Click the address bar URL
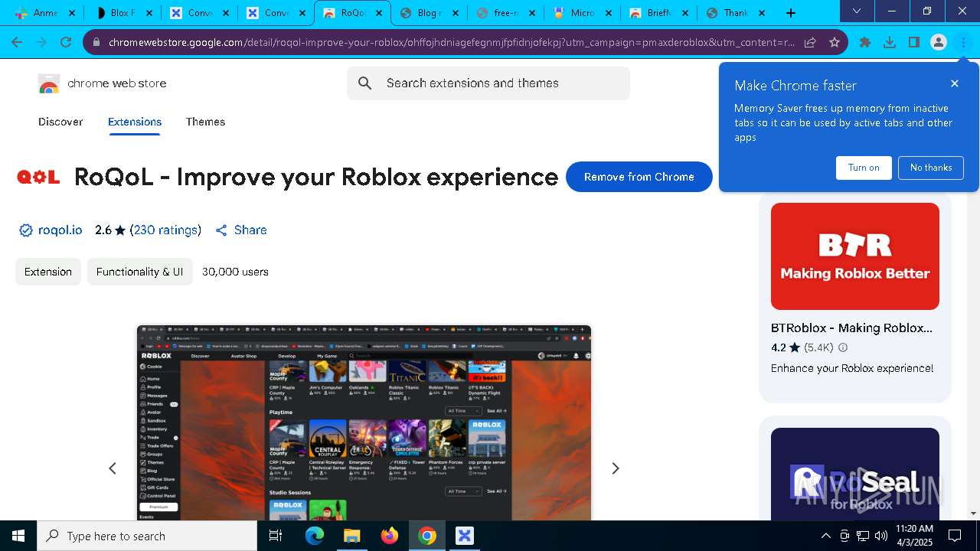 (452, 43)
